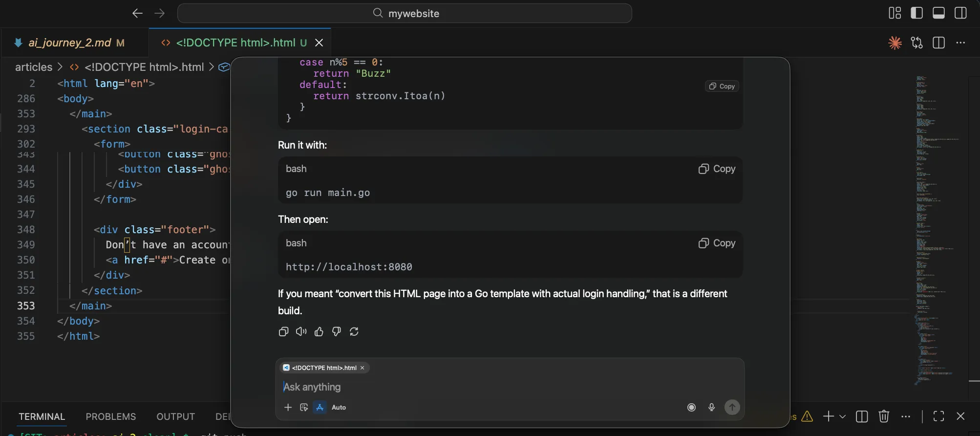This screenshot has width=980, height=436.
Task: Expand the articles breadcrumb folder
Action: coord(34,67)
